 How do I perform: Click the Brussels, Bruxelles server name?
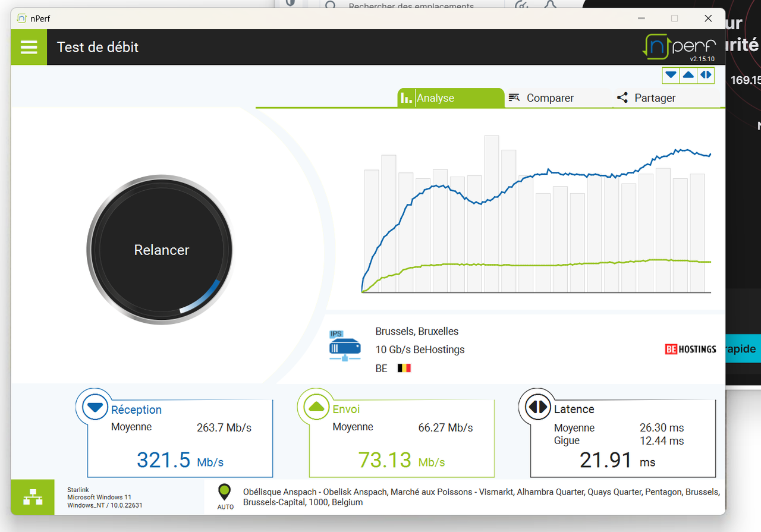[417, 331]
